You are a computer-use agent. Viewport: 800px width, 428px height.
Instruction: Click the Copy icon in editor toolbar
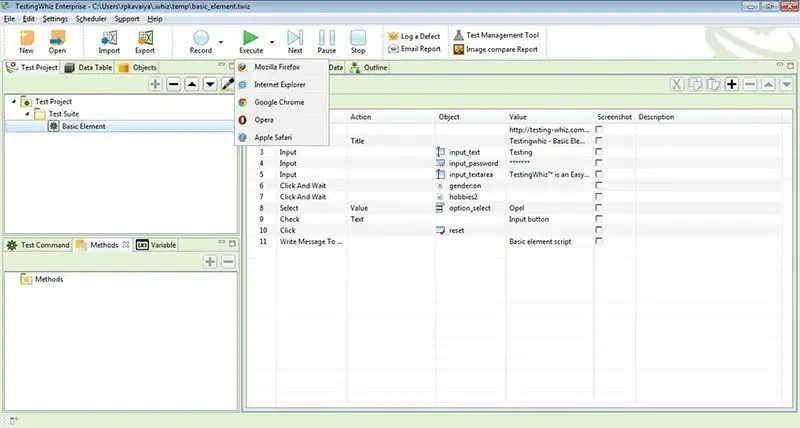click(x=695, y=84)
